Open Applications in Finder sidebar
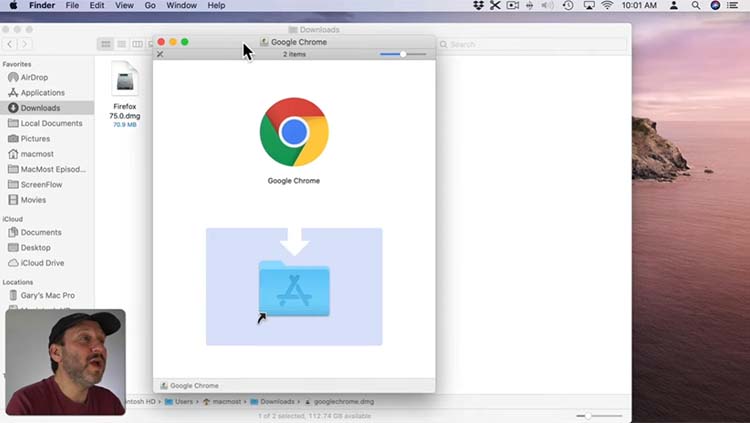This screenshot has height=423, width=750. point(47,92)
